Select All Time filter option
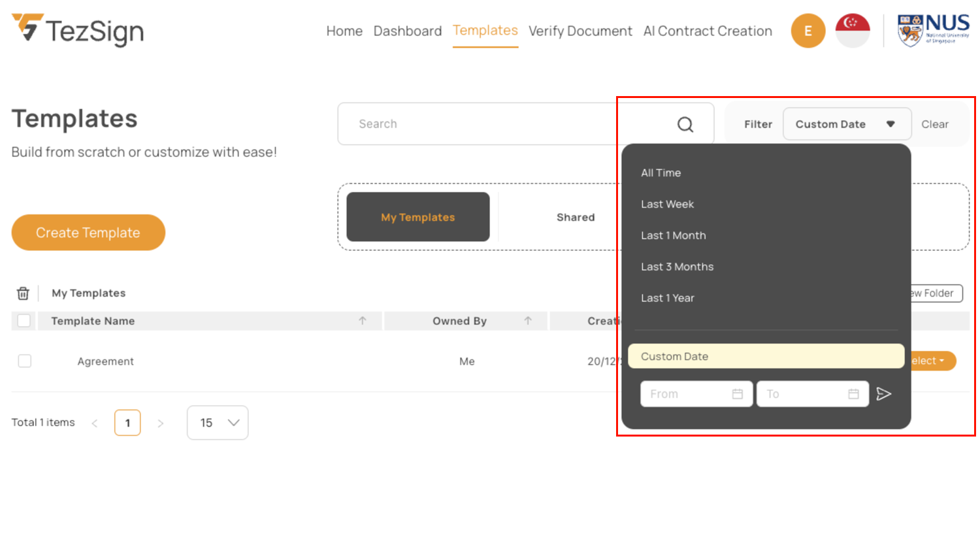This screenshot has height=547, width=980. coord(661,173)
